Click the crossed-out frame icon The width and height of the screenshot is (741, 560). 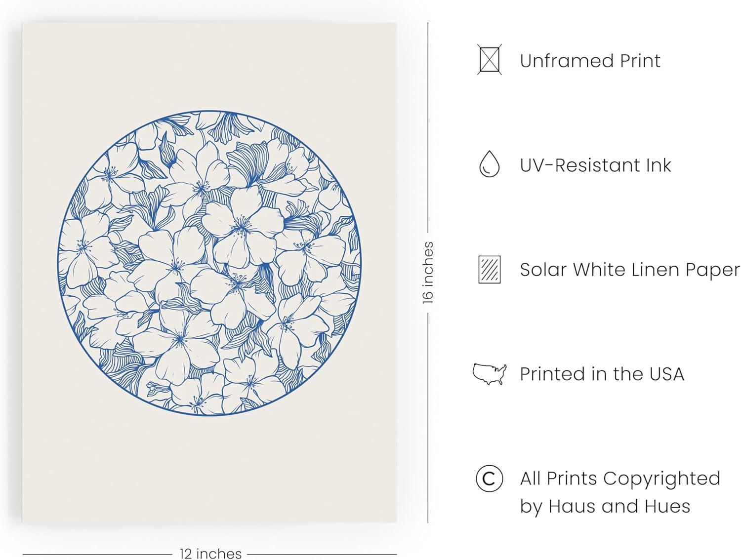489,60
